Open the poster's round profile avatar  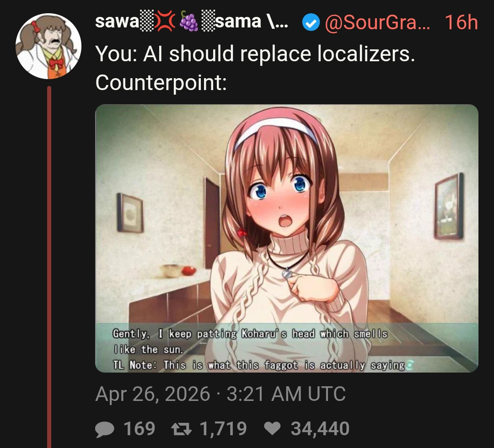tap(48, 46)
